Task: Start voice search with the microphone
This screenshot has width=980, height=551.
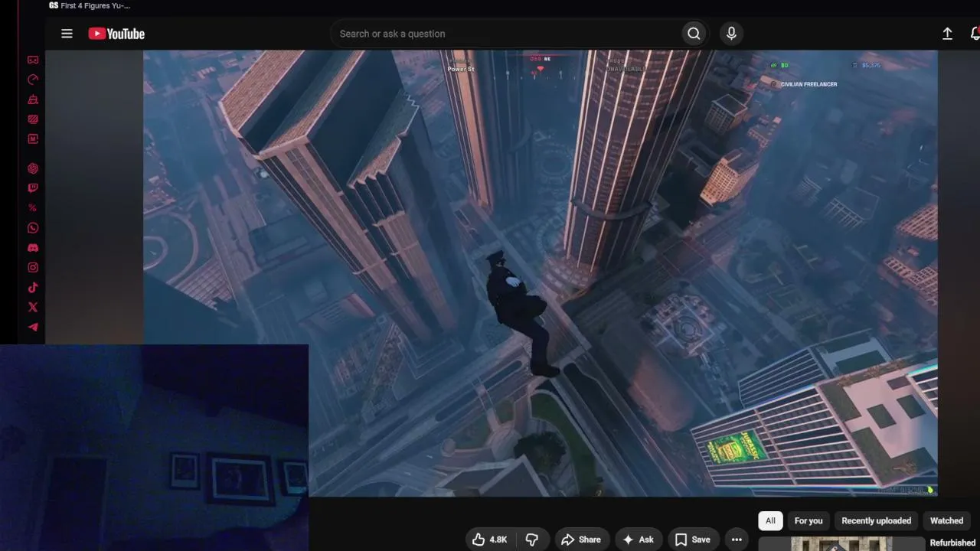Action: click(x=731, y=34)
